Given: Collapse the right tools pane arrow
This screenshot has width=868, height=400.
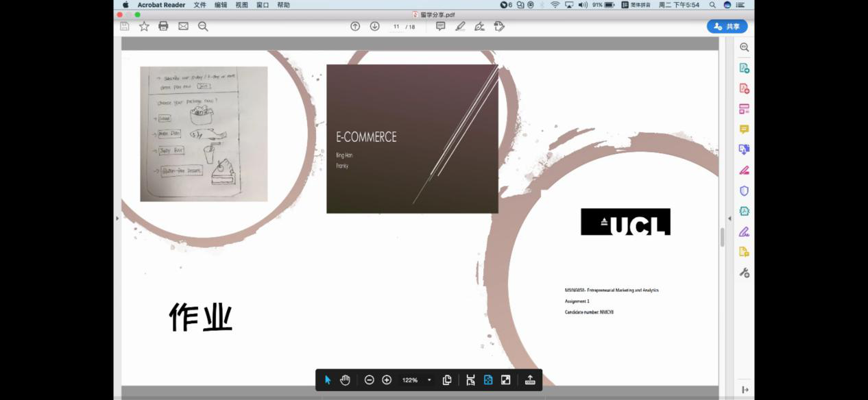Looking at the screenshot, I should (730, 218).
